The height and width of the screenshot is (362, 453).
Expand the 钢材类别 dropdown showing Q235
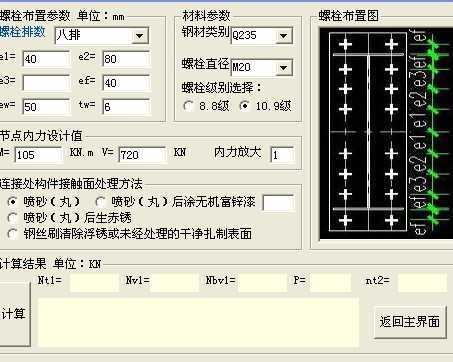point(262,35)
